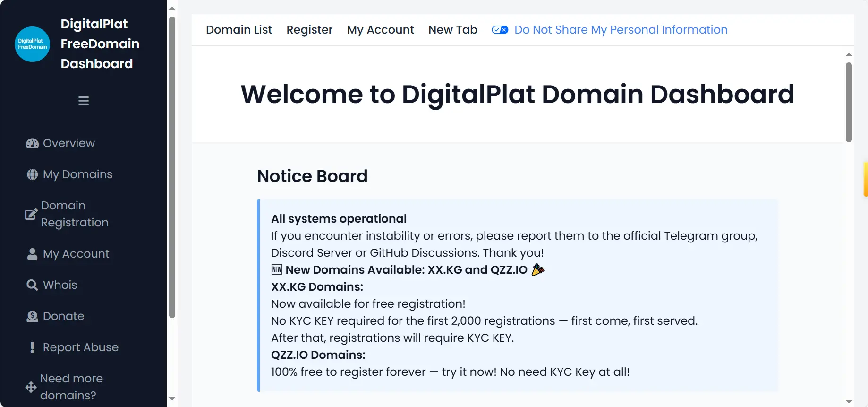Image resolution: width=868 pixels, height=407 pixels.
Task: Click the arrows icon beside Need more domains
Action: point(31,387)
